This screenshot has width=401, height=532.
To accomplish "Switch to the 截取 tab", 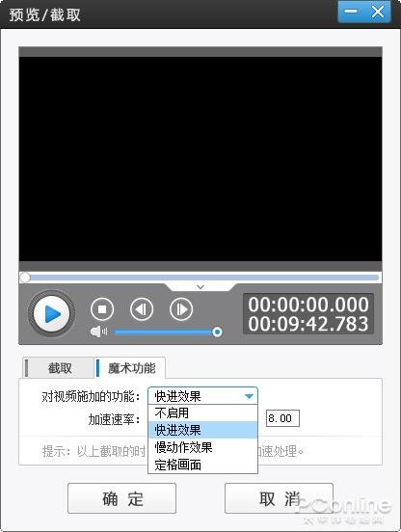I will click(59, 368).
